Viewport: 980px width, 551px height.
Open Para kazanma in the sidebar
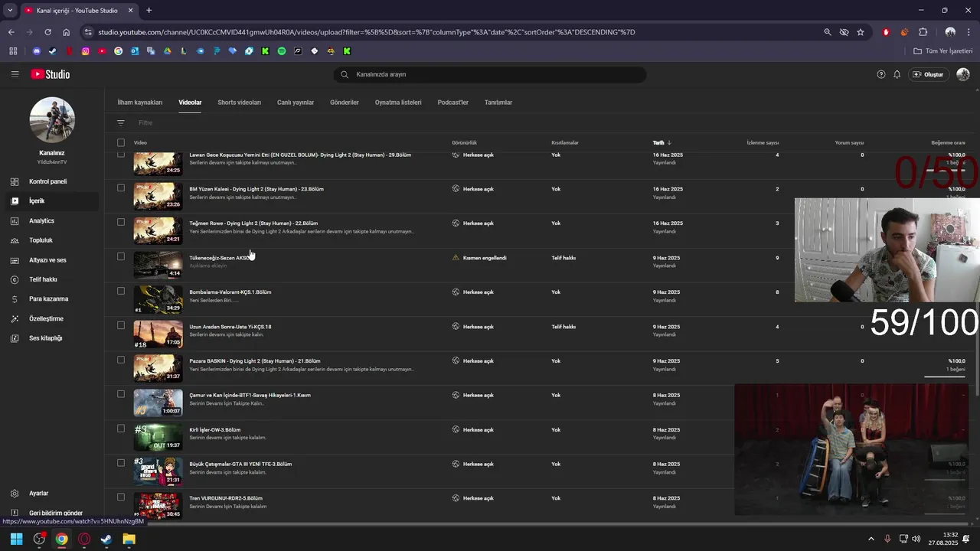[x=50, y=298]
